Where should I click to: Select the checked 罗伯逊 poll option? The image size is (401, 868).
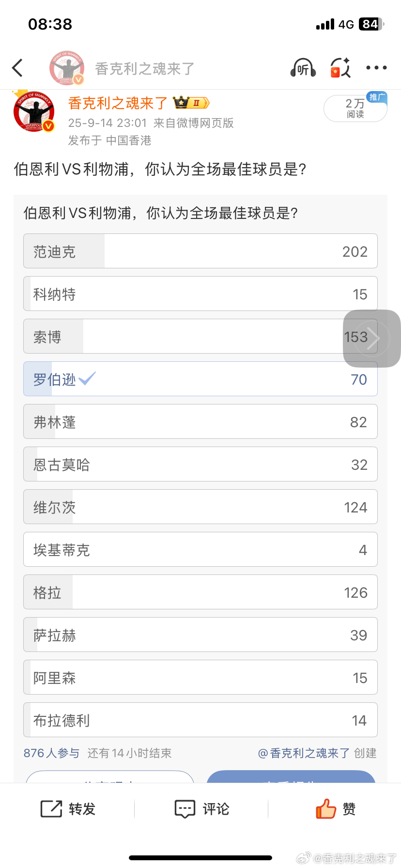click(x=200, y=379)
